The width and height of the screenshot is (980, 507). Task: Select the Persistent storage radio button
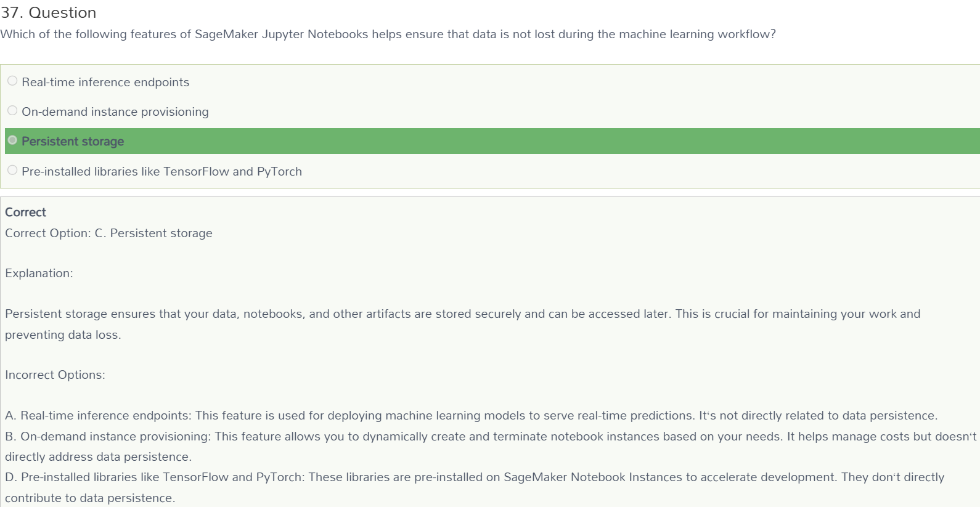12,140
